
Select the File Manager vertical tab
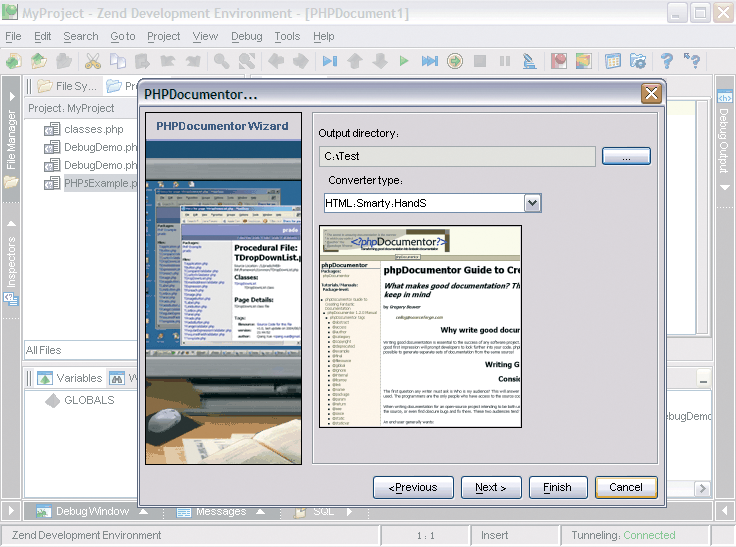pyautogui.click(x=11, y=139)
